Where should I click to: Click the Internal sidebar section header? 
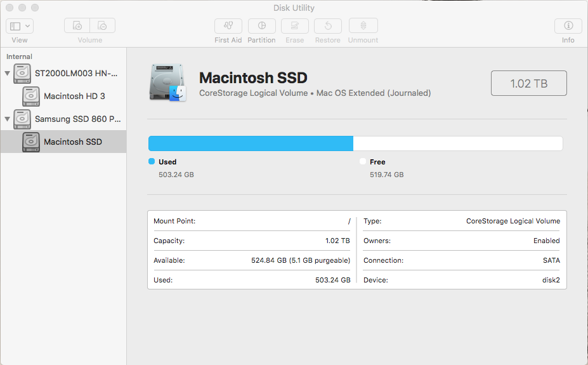pos(19,56)
